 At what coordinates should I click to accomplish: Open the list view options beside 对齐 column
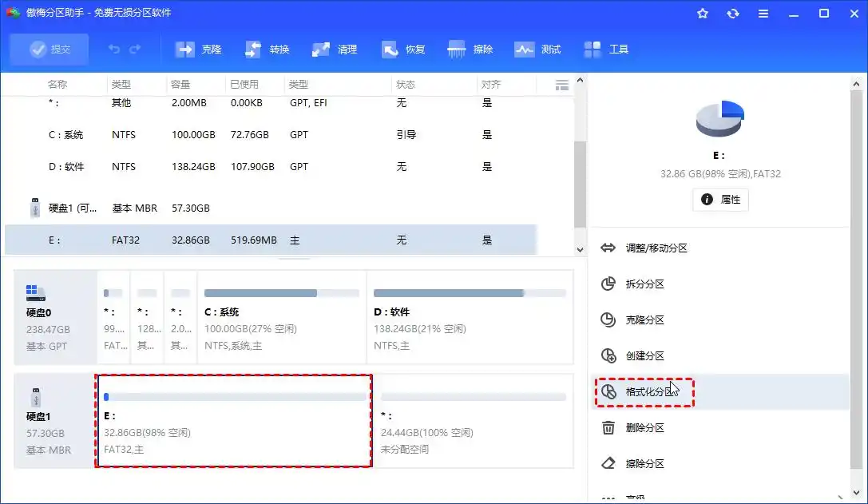coord(561,84)
